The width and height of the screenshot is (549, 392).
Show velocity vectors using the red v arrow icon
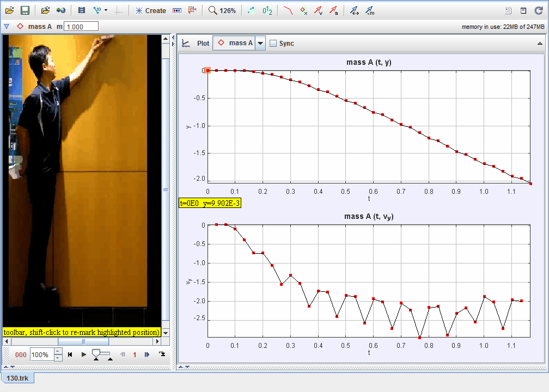318,10
